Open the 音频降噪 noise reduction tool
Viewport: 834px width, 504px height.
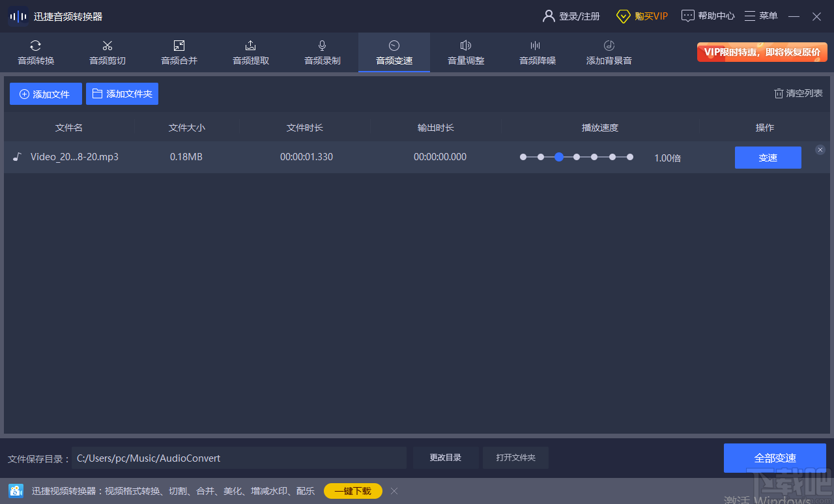click(x=537, y=52)
